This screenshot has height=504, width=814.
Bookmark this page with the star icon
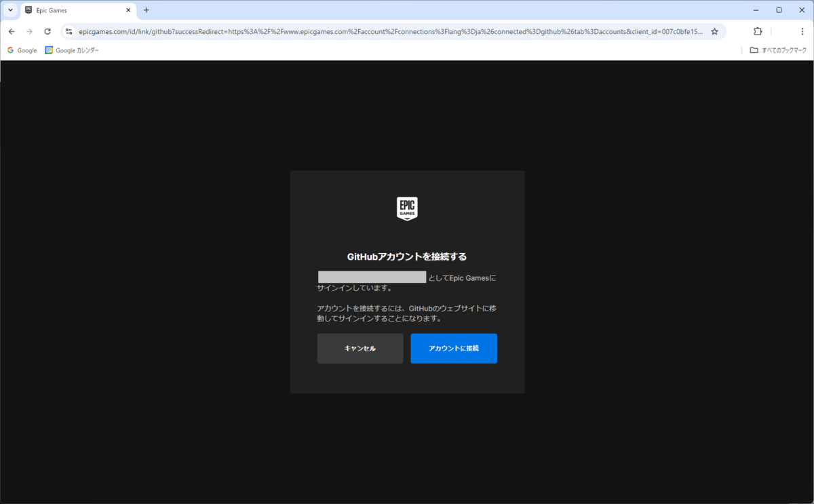[x=714, y=31]
